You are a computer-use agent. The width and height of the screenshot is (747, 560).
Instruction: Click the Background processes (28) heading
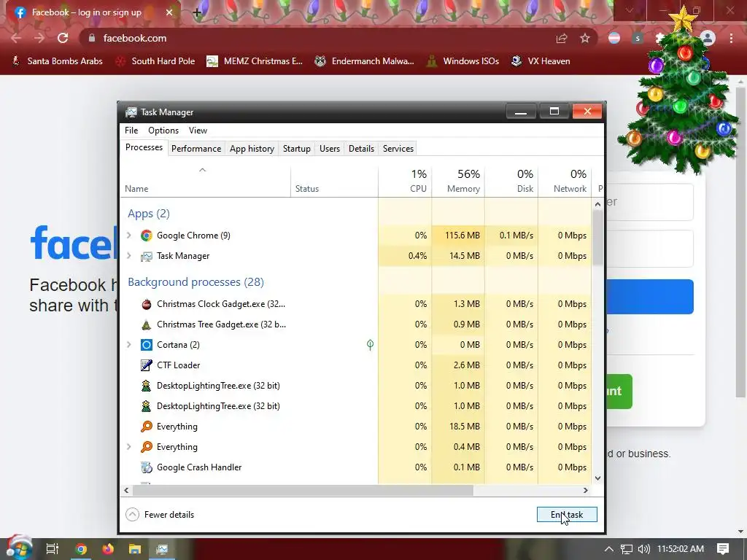tap(196, 282)
